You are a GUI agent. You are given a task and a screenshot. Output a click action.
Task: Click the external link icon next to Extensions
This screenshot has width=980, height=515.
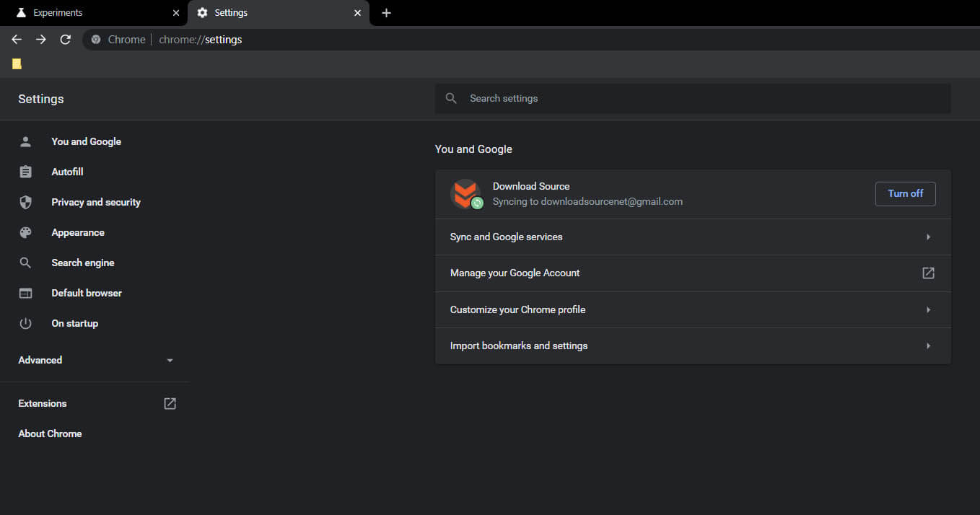[x=170, y=403]
